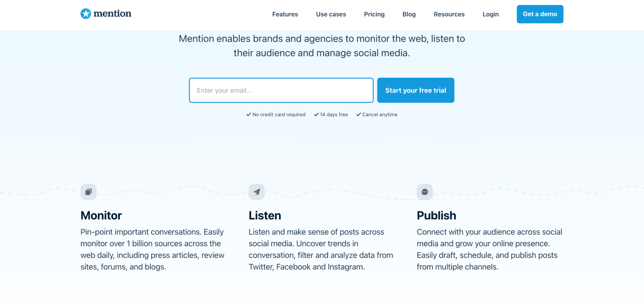Image resolution: width=644 pixels, height=303 pixels.
Task: Click the Publish chat bubble icon
Action: click(425, 192)
